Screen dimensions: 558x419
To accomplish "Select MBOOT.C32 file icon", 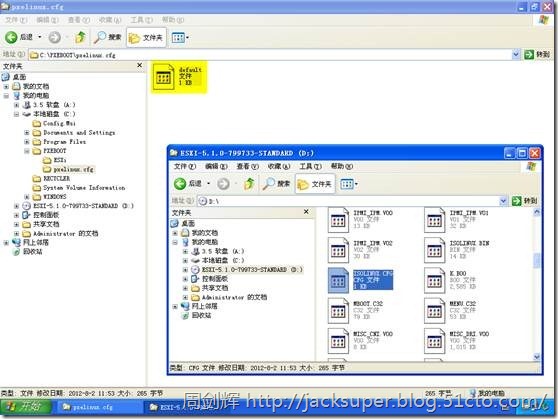I will click(x=338, y=311).
